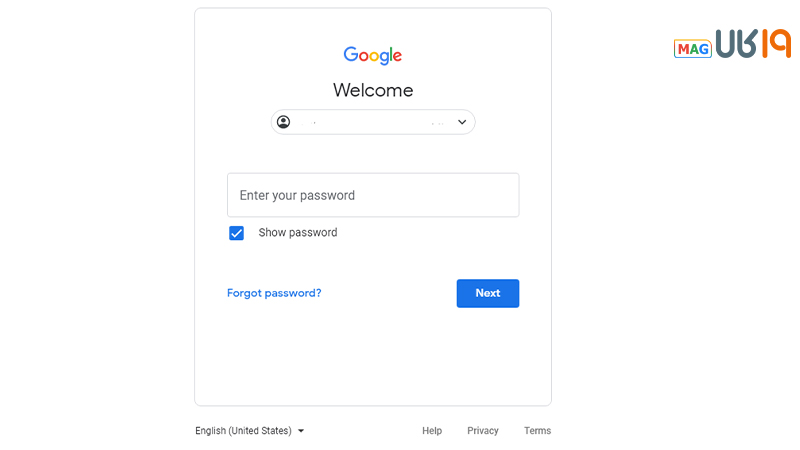Click the Welcome heading
Screen dimensions: 800x450
(372, 90)
